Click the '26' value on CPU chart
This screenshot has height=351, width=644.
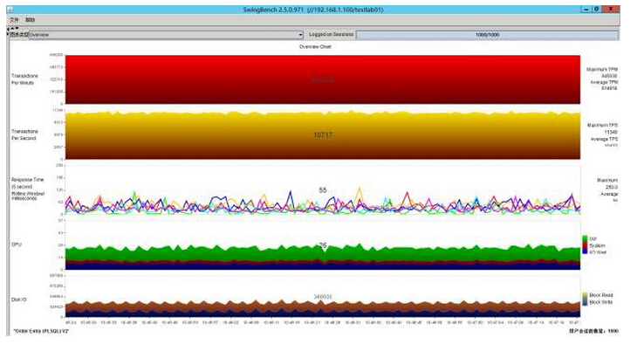pyautogui.click(x=323, y=245)
